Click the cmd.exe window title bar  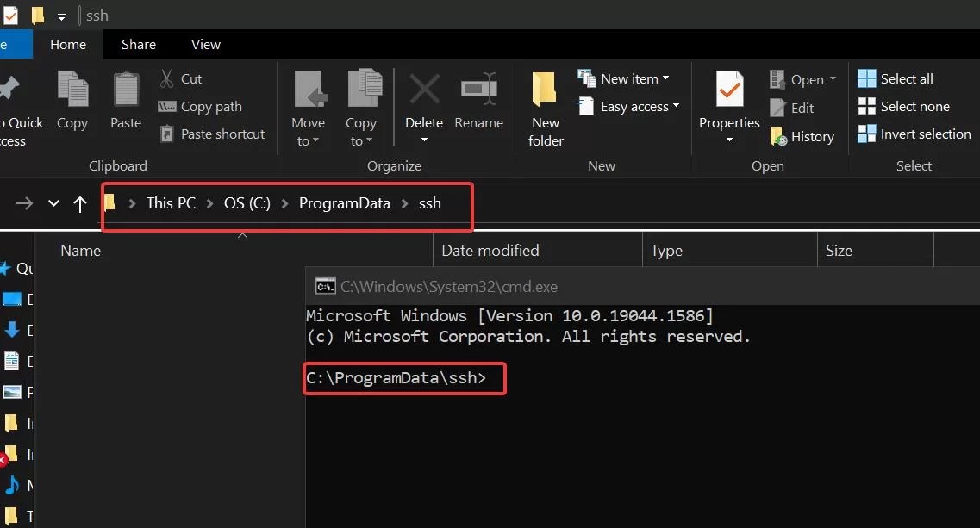pyautogui.click(x=642, y=286)
